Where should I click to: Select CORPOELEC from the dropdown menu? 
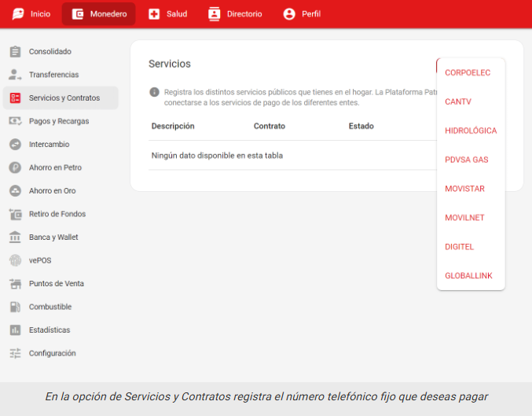[x=471, y=72]
